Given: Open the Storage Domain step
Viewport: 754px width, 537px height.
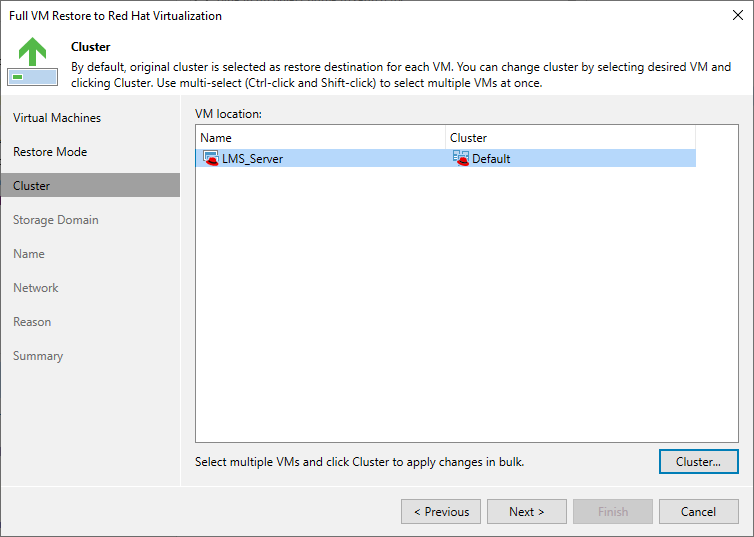Looking at the screenshot, I should point(56,220).
